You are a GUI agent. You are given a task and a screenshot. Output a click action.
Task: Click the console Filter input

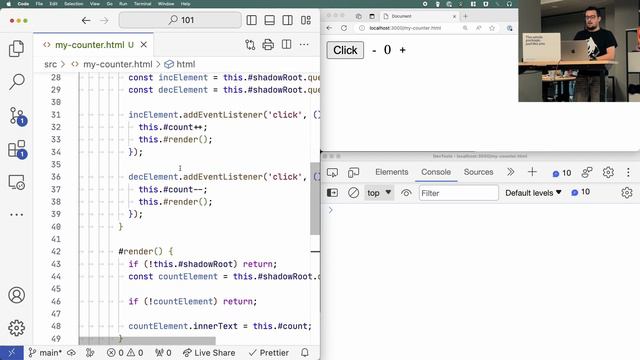[458, 193]
